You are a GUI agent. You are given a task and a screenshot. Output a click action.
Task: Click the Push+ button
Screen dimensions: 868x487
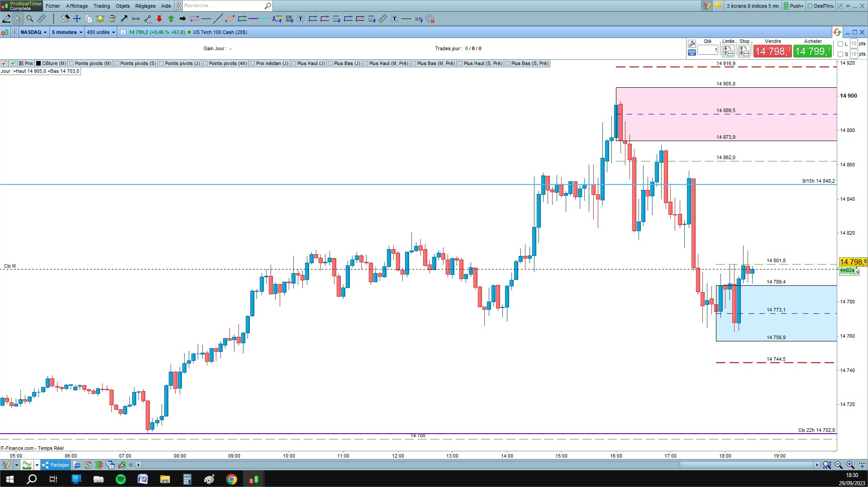point(794,6)
